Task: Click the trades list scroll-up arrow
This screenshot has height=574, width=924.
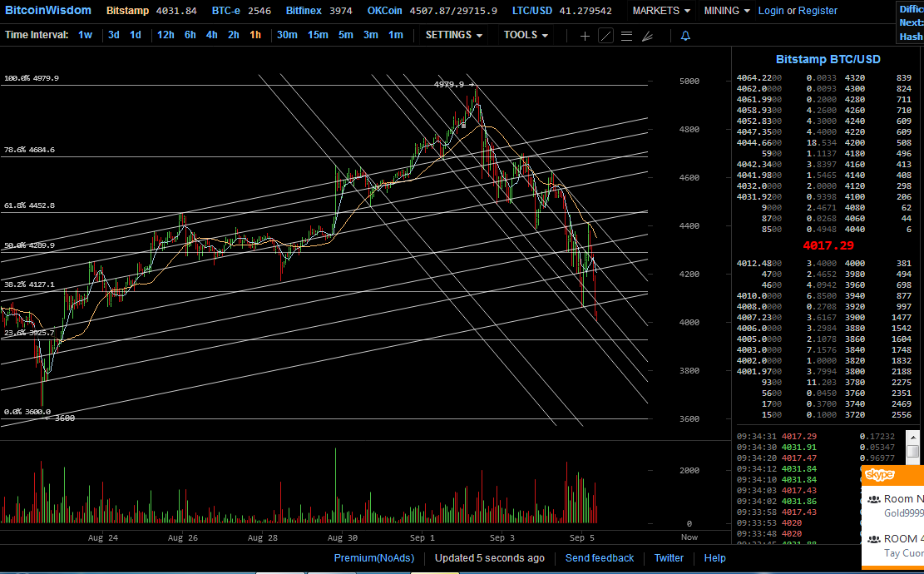Action: click(913, 438)
